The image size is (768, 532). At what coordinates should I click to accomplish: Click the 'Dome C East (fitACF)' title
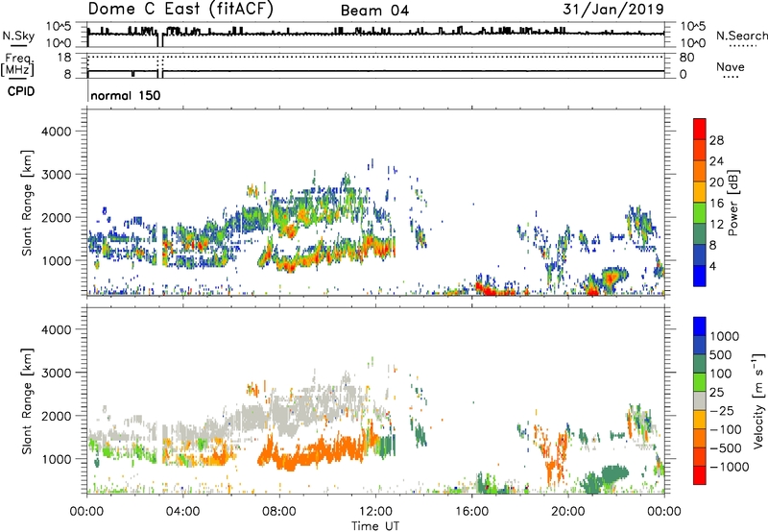(x=180, y=10)
